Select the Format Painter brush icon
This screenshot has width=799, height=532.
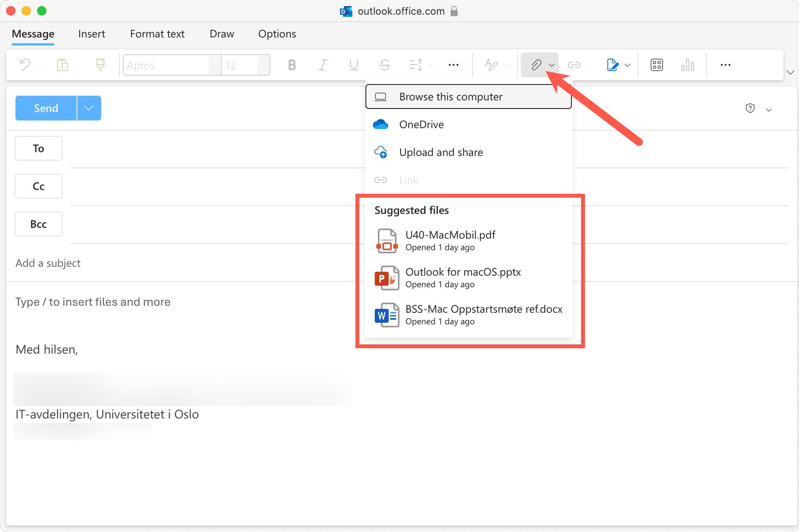pyautogui.click(x=100, y=65)
